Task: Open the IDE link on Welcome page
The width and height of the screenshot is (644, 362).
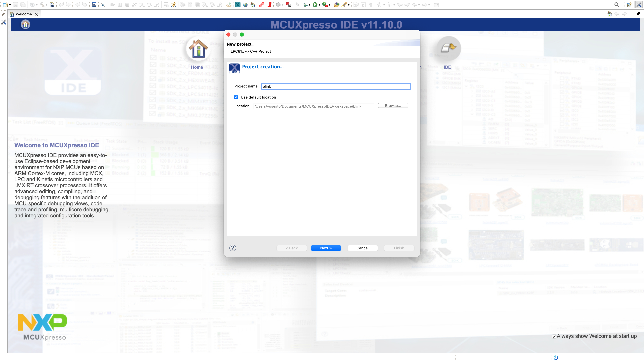Action: pyautogui.click(x=447, y=67)
